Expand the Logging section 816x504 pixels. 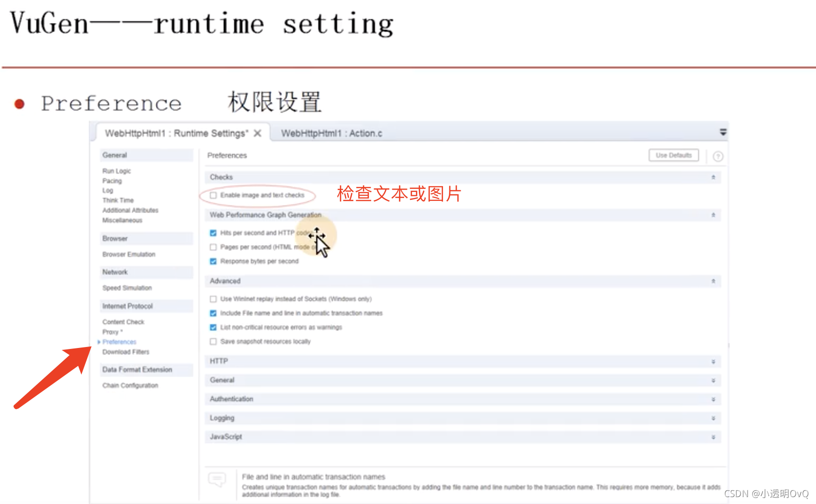713,418
